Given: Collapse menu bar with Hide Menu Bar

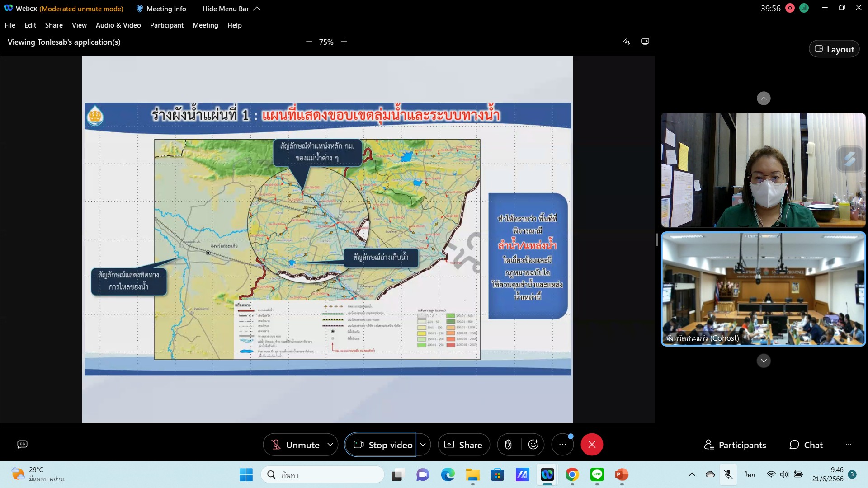Looking at the screenshot, I should pyautogui.click(x=231, y=9).
